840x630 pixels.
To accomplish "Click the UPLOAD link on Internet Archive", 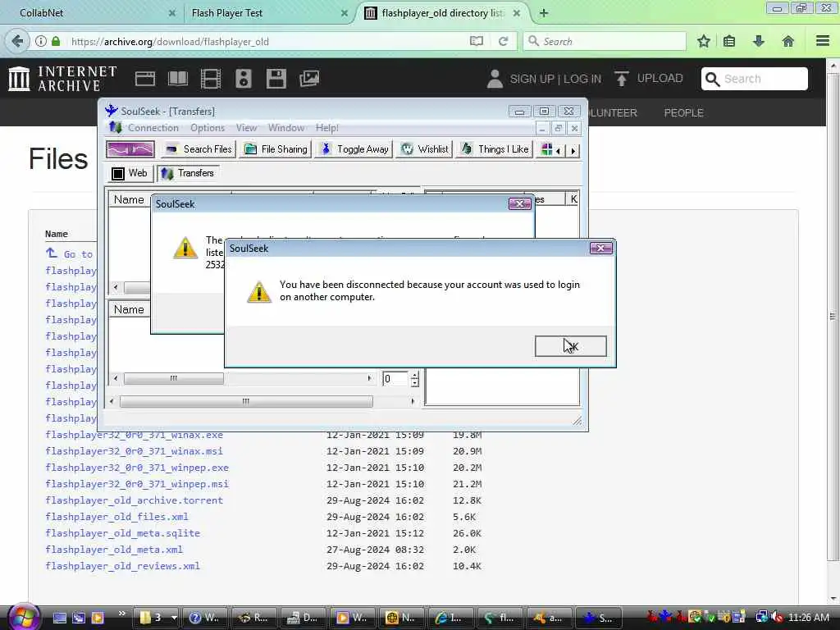I will pyautogui.click(x=649, y=78).
